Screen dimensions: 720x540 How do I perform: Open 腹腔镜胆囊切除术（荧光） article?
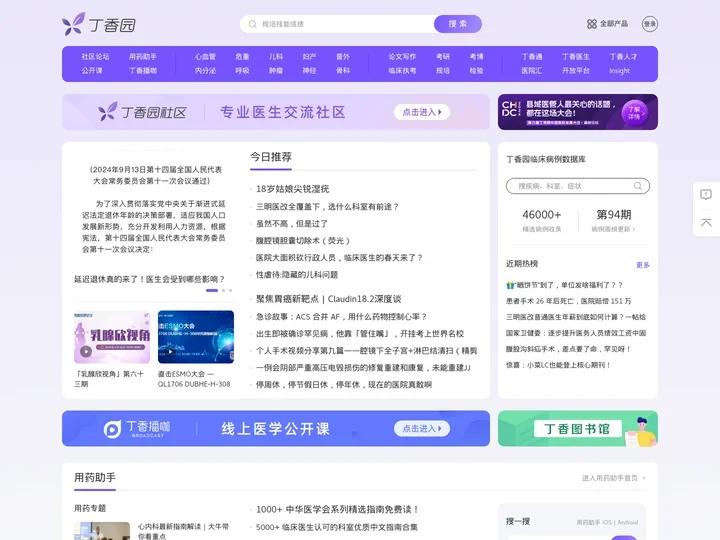[303, 241]
